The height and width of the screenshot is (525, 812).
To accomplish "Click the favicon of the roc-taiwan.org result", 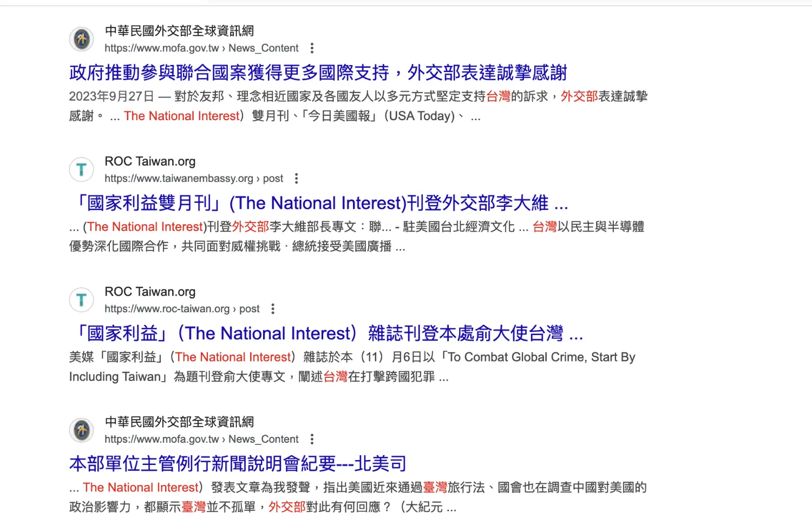I will pos(82,300).
